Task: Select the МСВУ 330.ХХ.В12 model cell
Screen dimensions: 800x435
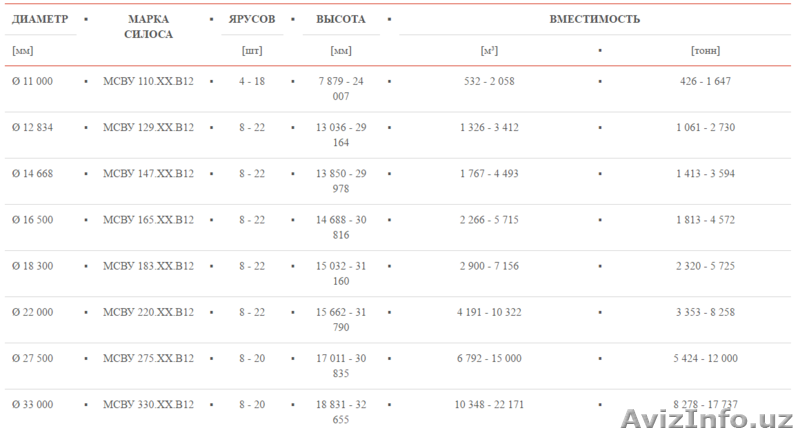Action: [149, 404]
